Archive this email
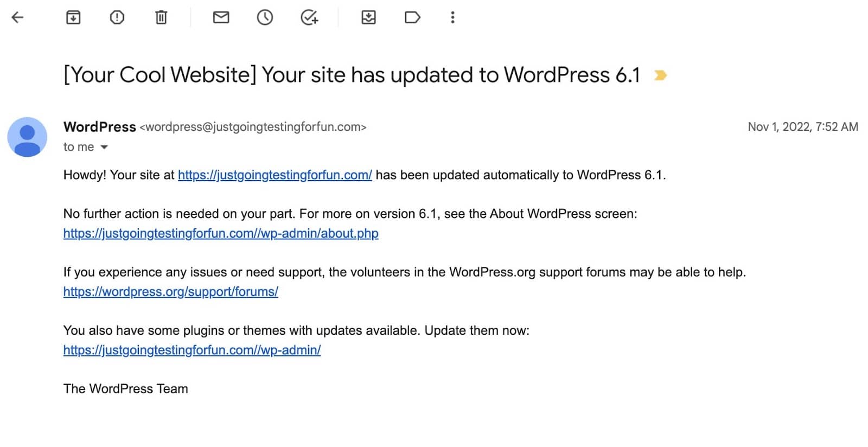This screenshot has height=447, width=868. point(73,17)
